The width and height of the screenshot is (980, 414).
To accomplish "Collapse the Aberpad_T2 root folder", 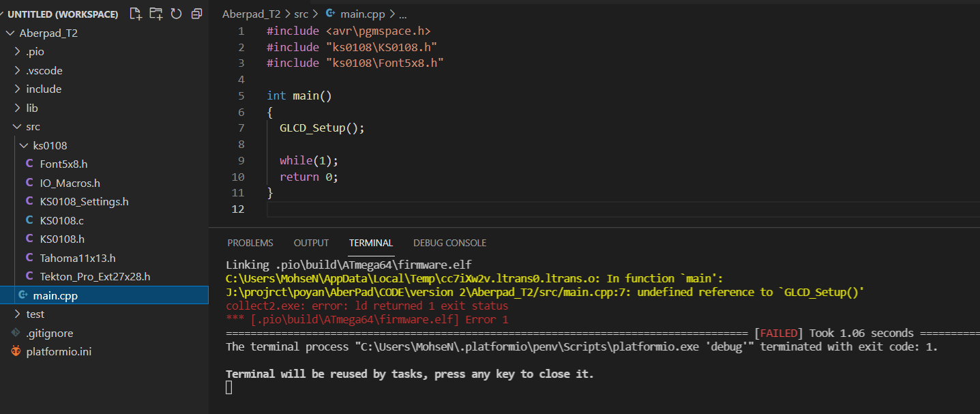I will pos(48,33).
